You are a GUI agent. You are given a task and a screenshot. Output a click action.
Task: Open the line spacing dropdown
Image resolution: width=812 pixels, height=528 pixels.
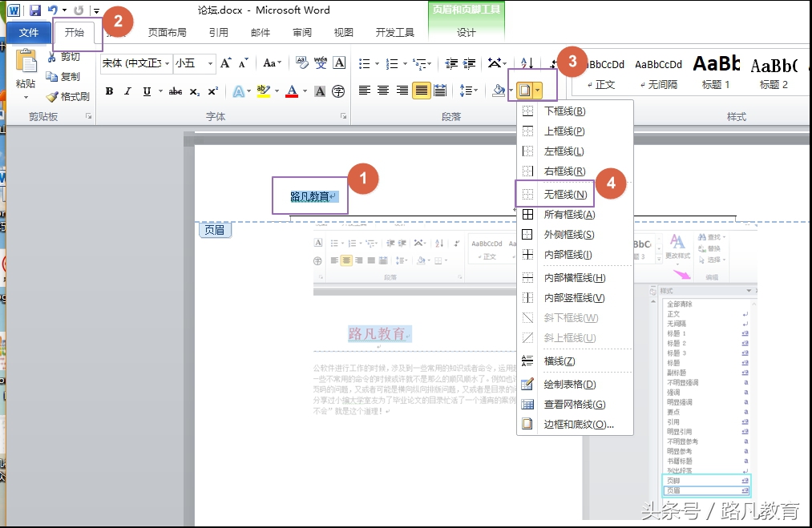(x=473, y=90)
